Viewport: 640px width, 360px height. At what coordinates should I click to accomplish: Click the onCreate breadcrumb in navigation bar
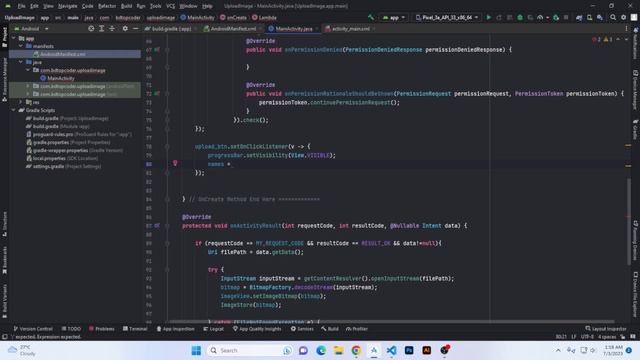coord(233,18)
